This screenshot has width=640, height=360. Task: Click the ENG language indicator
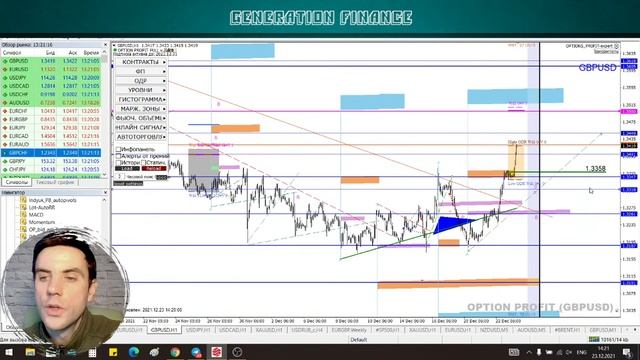(x=581, y=352)
